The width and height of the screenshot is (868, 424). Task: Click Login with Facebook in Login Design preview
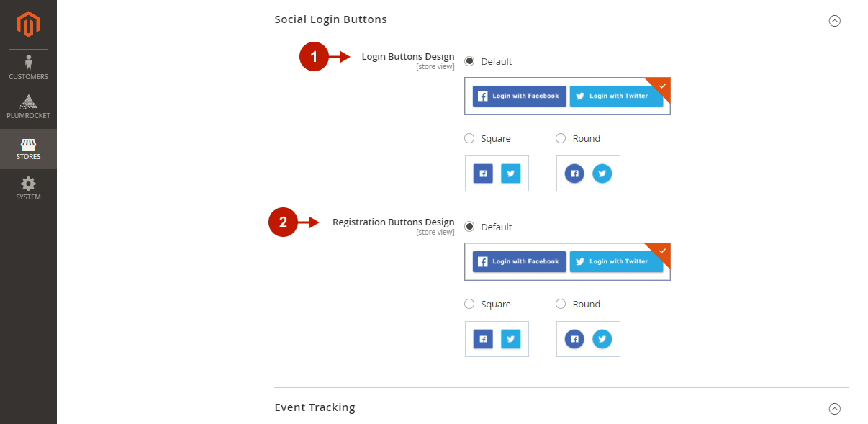pos(519,96)
